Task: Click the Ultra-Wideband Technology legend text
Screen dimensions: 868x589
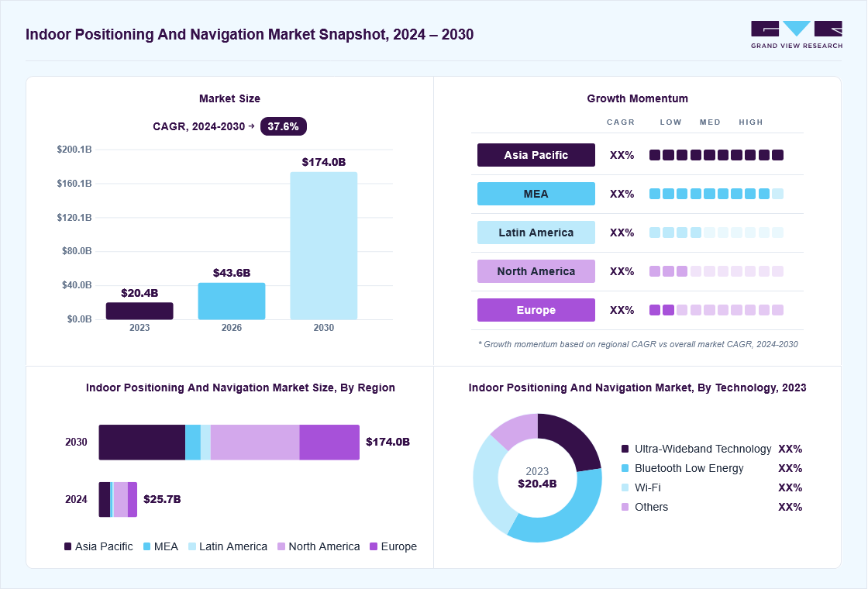Action: point(703,449)
